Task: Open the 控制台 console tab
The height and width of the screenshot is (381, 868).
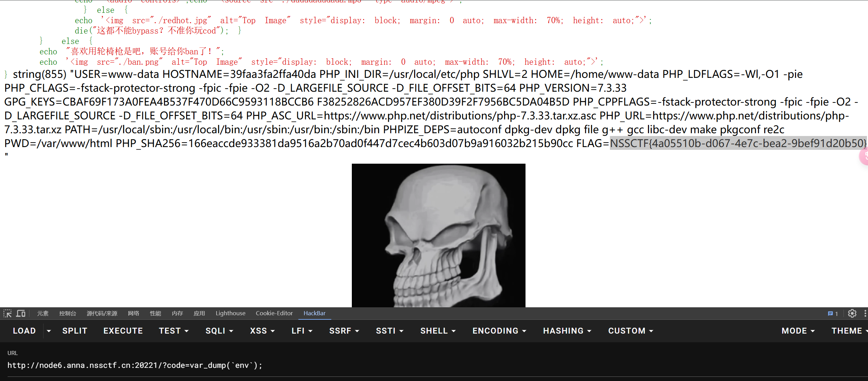Action: tap(67, 314)
